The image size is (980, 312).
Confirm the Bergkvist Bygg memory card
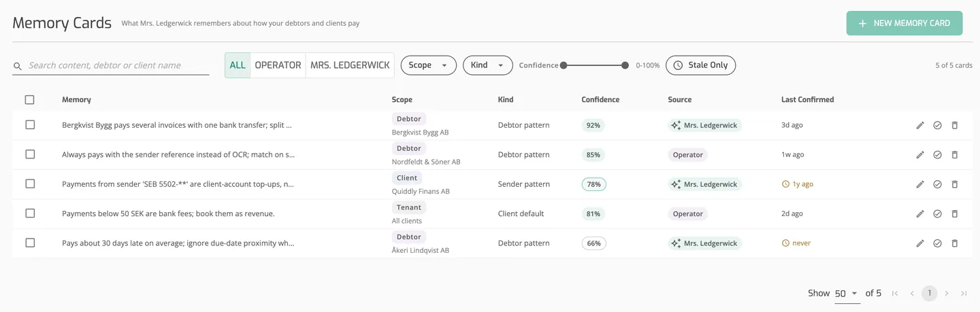(937, 125)
